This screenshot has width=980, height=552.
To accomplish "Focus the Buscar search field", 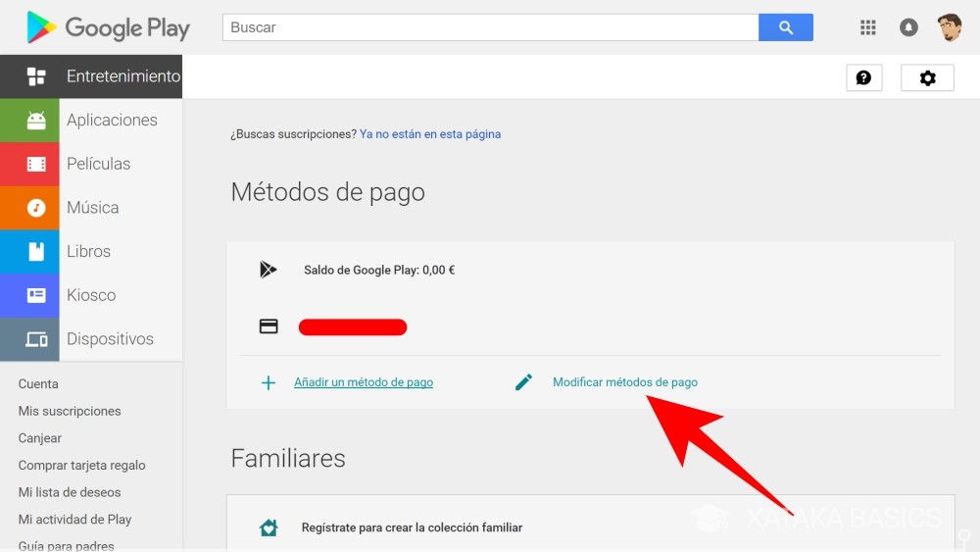I will (490, 27).
